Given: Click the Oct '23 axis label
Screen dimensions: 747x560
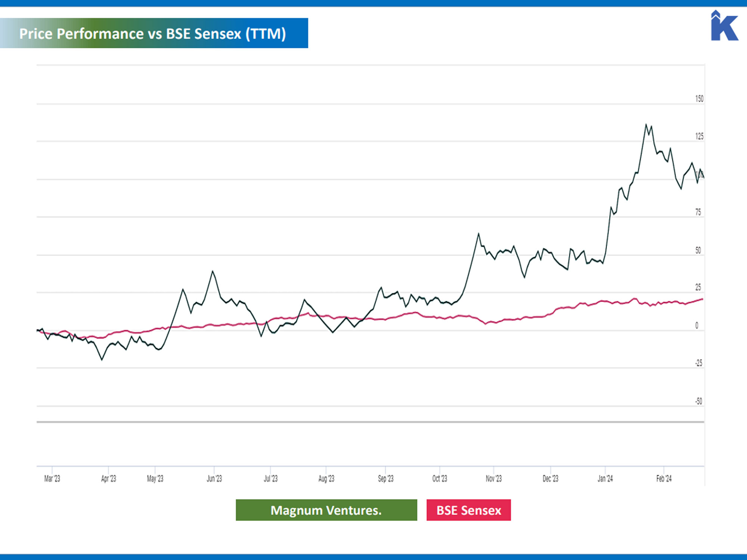Looking at the screenshot, I should click(x=440, y=479).
